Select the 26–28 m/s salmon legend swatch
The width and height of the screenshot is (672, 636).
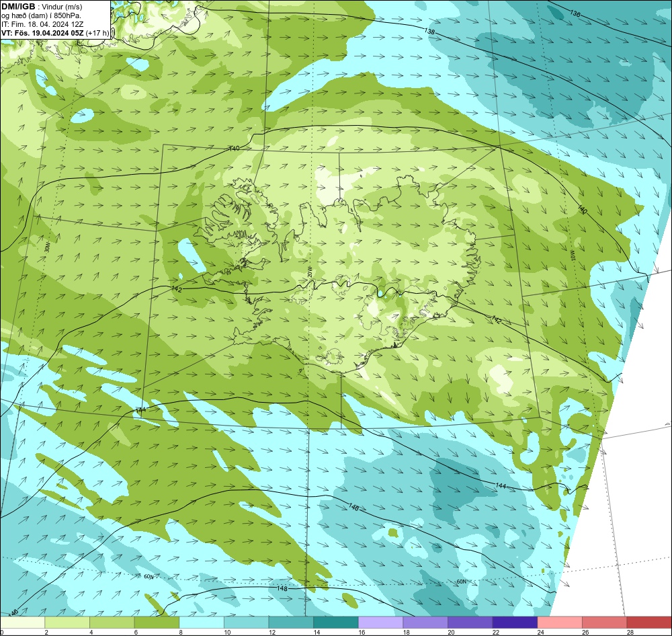coord(604,622)
